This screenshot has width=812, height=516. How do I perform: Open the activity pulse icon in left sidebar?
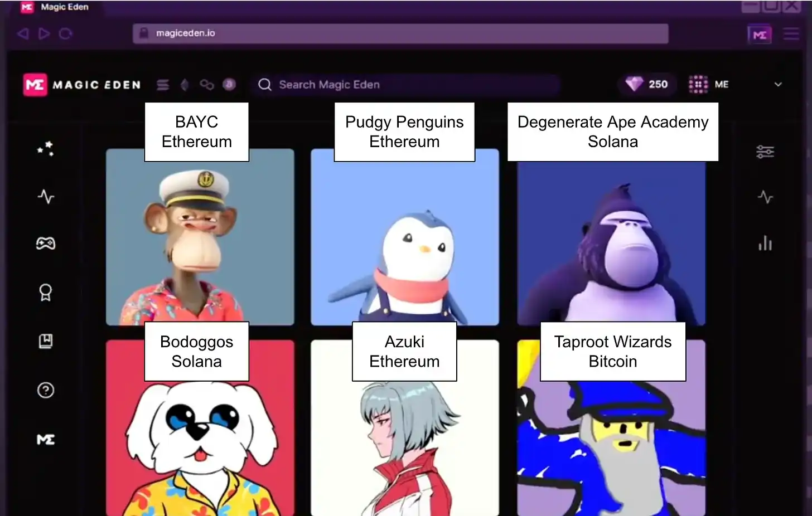(x=46, y=196)
